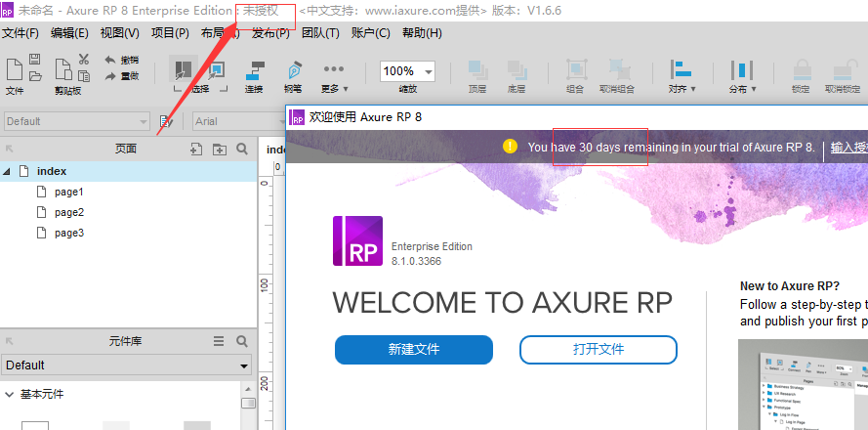Open the 元件库 library options hamburger menu
Viewport: 868px width, 430px height.
(219, 341)
